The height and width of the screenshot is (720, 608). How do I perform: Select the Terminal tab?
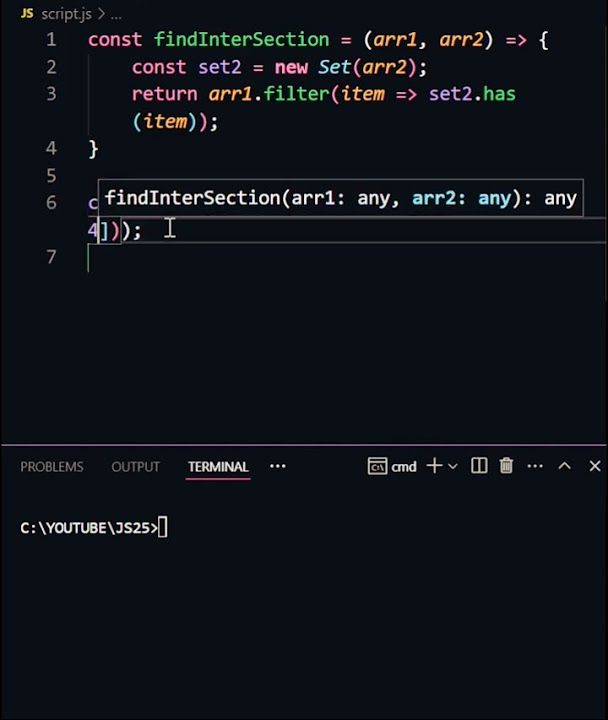[x=218, y=467]
